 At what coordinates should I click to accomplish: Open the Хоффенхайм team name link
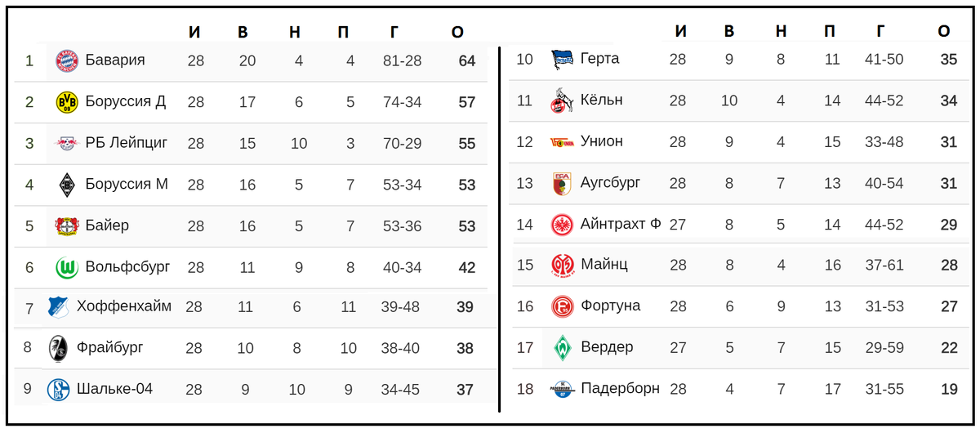tap(124, 306)
